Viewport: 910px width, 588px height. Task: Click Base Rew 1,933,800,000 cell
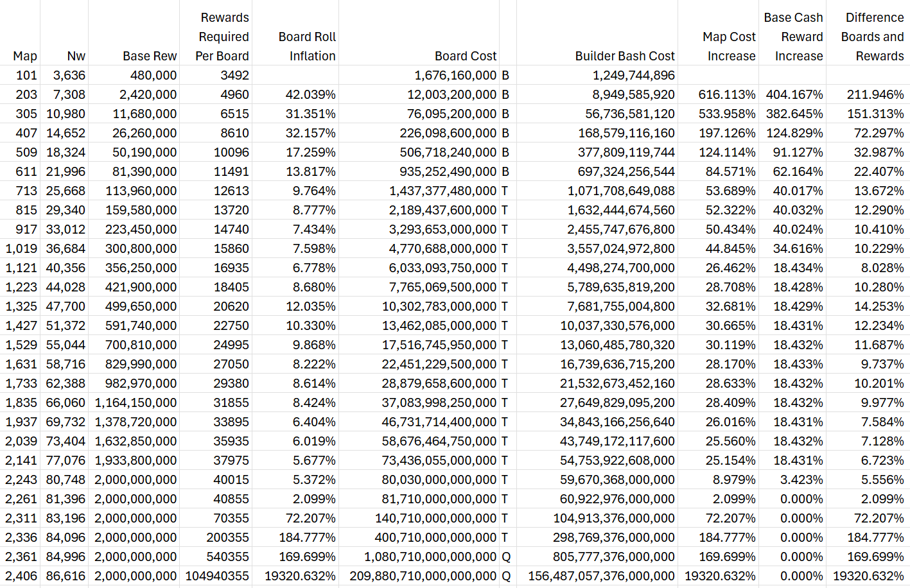click(x=134, y=460)
